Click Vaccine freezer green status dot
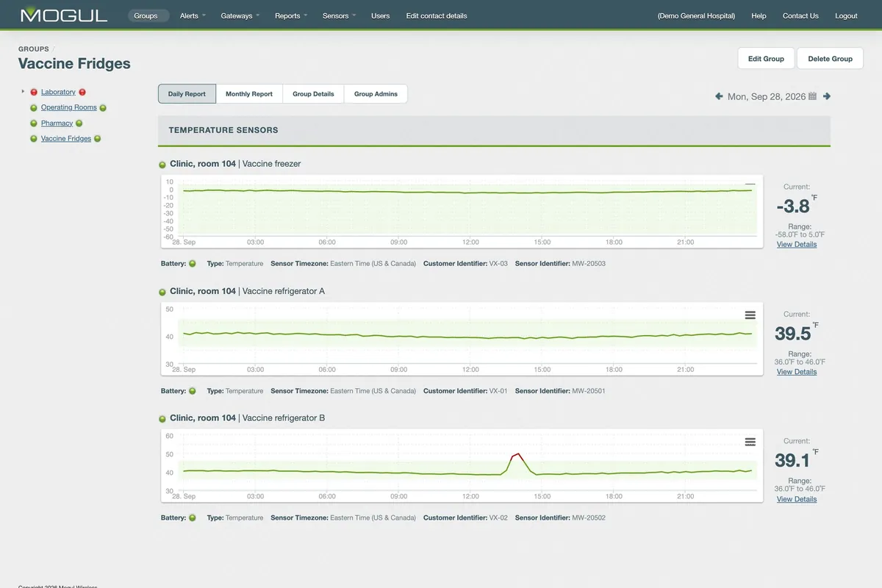Screen dimensions: 882x588 (162, 165)
